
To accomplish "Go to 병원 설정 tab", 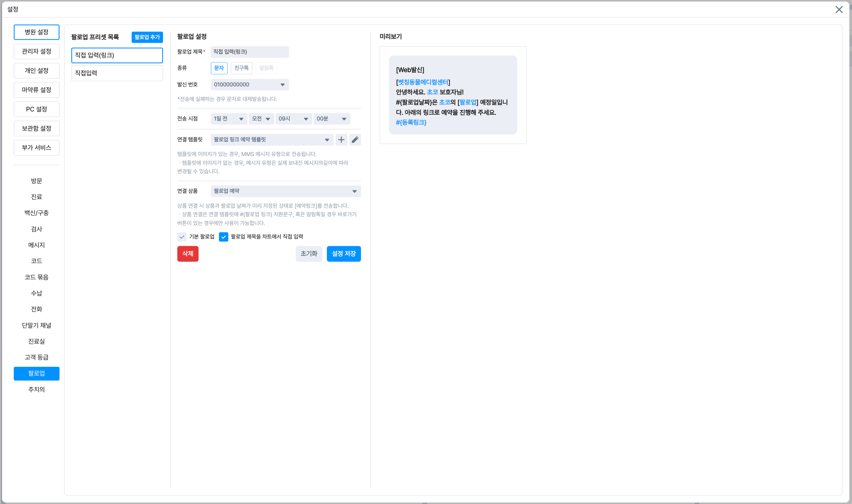I will tap(36, 32).
